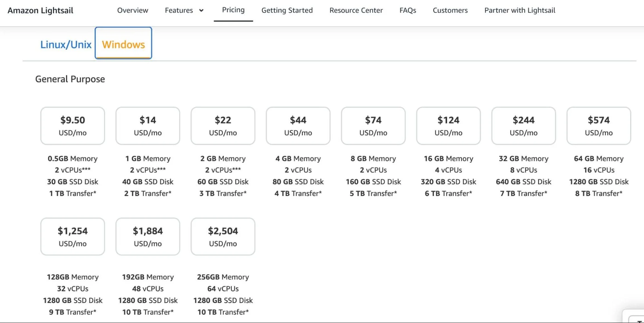Open Partner with Lightsail link

[520, 10]
